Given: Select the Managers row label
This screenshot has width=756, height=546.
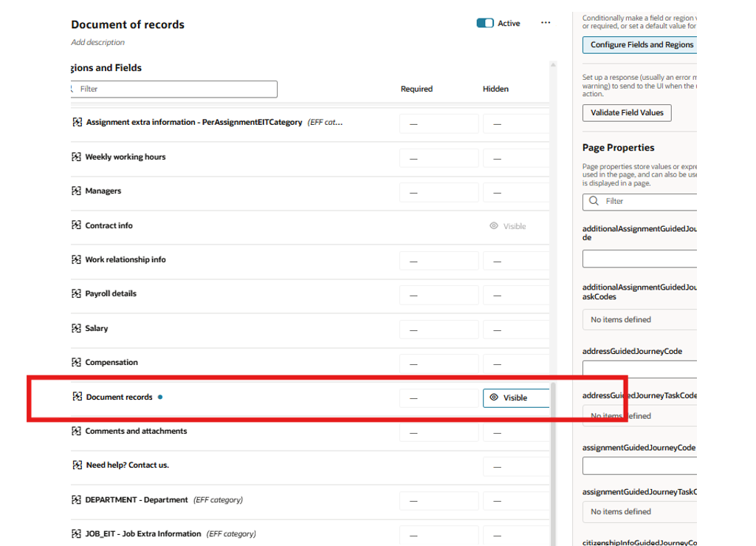Looking at the screenshot, I should pos(103,191).
